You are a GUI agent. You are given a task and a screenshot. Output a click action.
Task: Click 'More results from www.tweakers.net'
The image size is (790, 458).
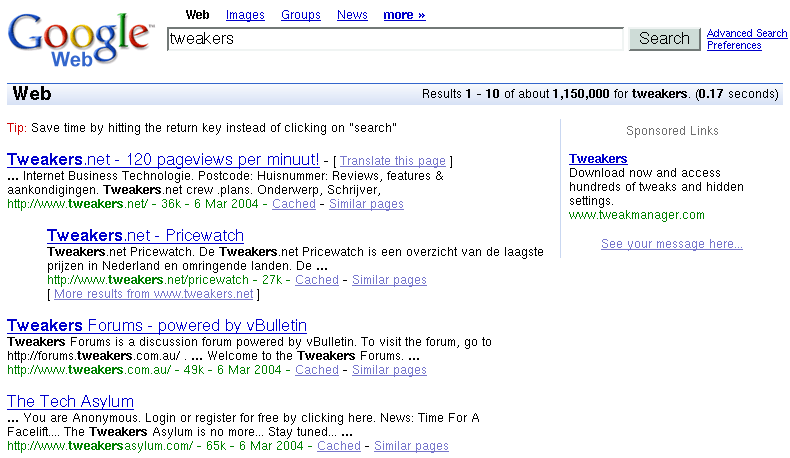[x=153, y=294]
